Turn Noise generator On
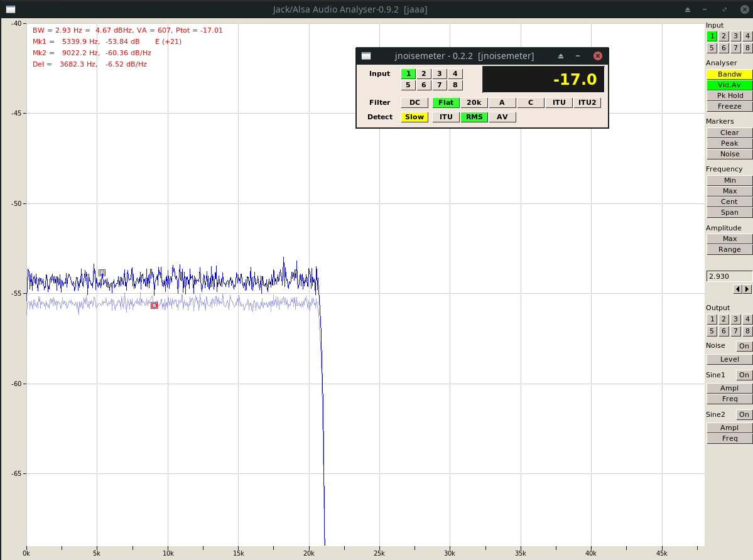Screen dimensions: 753x560 (x=744, y=346)
